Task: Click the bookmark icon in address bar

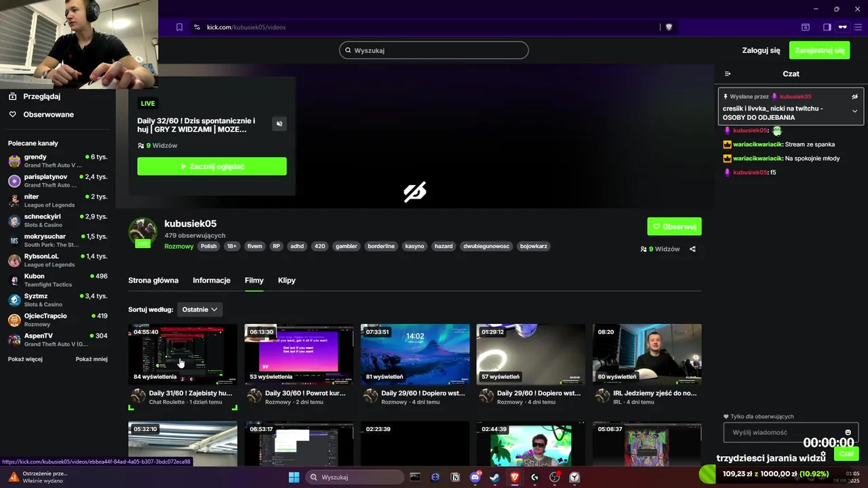Action: pos(179,27)
